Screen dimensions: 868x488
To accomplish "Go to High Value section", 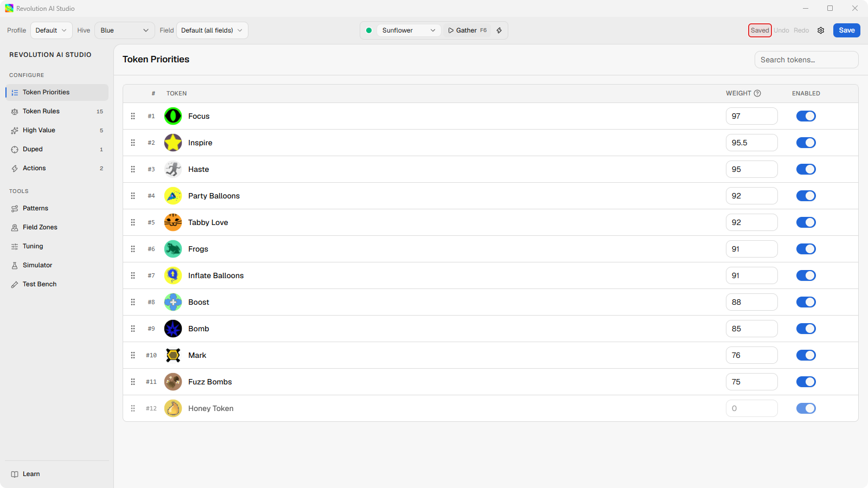I will coord(57,130).
